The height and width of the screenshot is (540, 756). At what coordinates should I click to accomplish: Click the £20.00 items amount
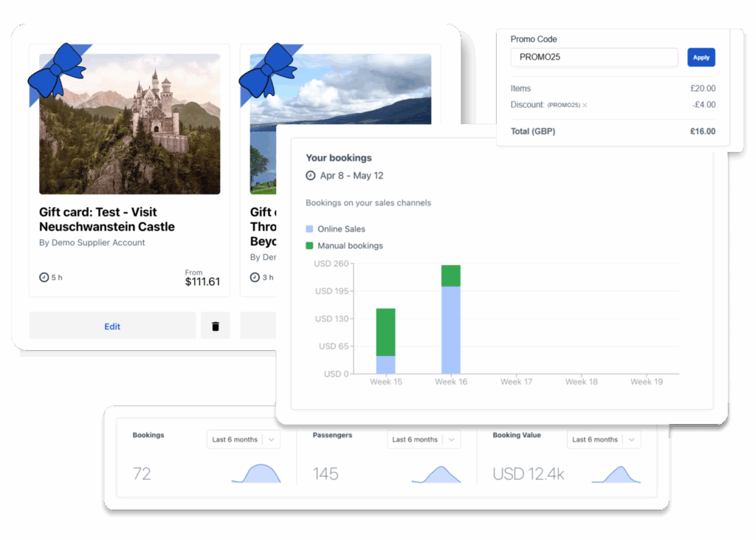[x=703, y=89]
